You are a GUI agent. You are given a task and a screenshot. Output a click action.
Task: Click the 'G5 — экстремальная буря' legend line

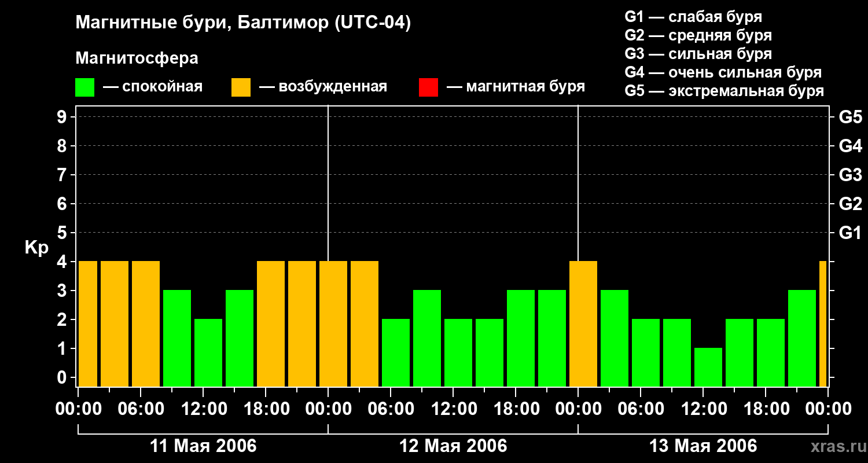[724, 91]
